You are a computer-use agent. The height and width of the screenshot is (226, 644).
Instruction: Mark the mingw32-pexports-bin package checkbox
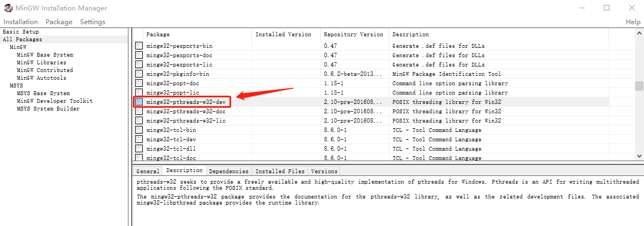[x=139, y=46]
